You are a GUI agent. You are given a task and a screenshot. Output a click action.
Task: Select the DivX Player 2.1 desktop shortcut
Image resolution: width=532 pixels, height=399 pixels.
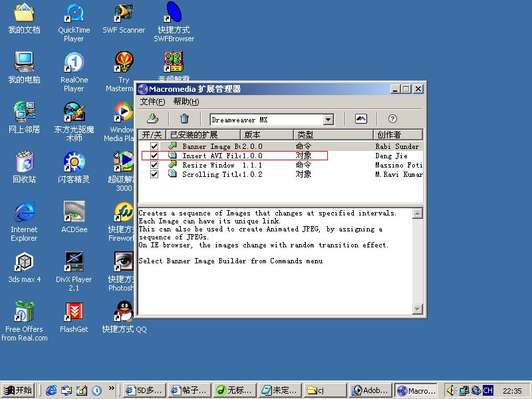click(x=74, y=271)
